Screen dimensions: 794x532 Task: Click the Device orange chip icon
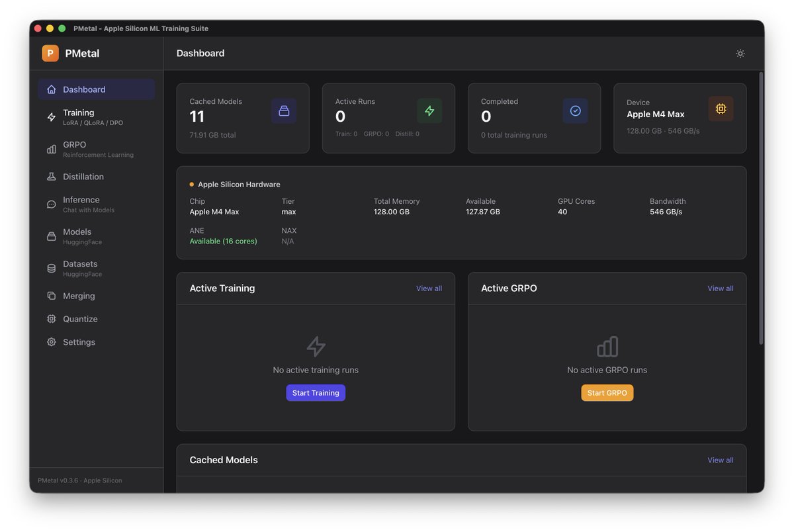(x=721, y=109)
